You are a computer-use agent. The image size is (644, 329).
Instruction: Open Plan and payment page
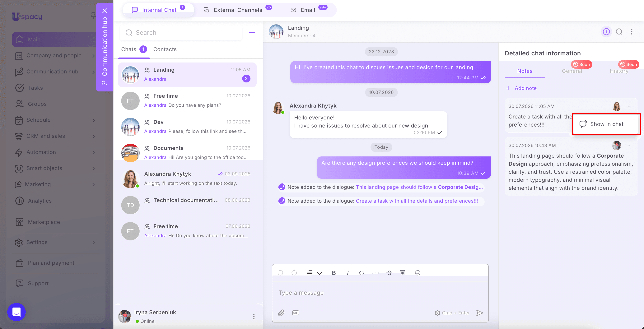51,263
